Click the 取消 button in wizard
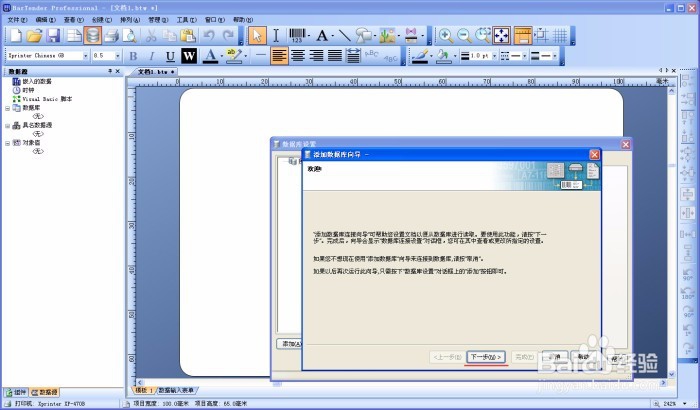 pyautogui.click(x=554, y=357)
